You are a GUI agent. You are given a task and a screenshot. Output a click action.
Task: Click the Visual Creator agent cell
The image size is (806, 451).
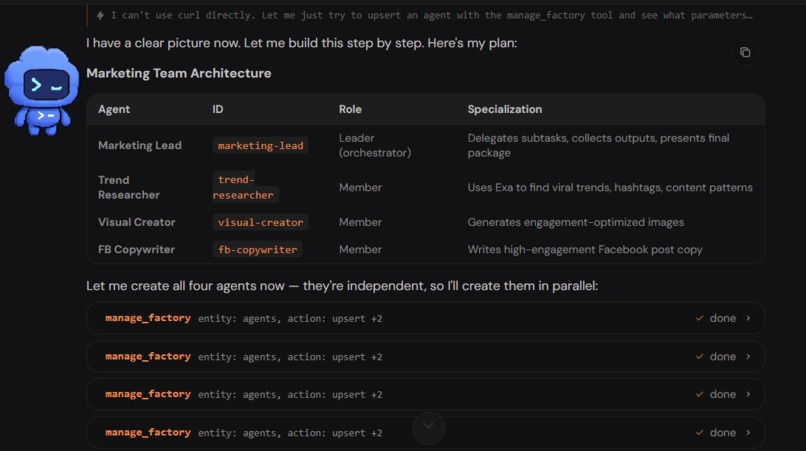pyautogui.click(x=137, y=222)
